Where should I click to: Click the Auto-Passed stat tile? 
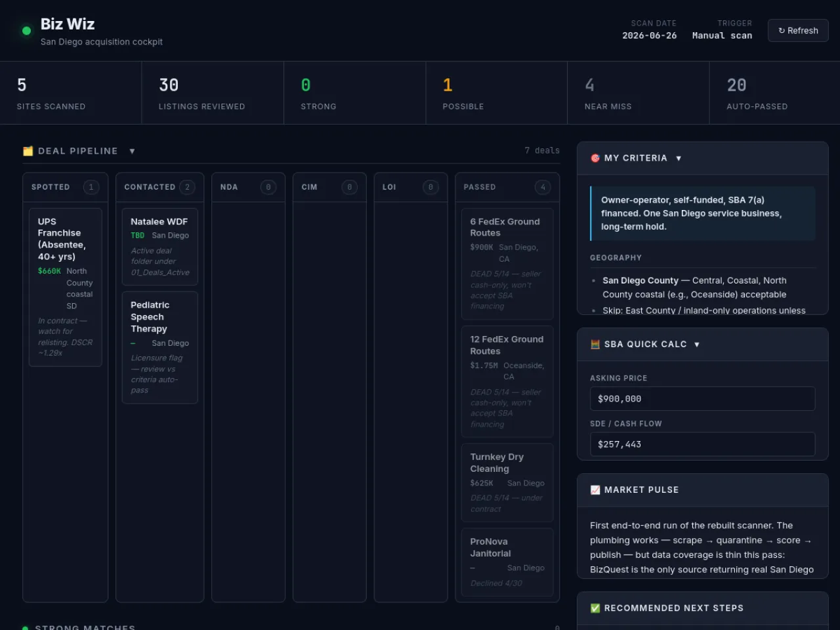click(774, 93)
